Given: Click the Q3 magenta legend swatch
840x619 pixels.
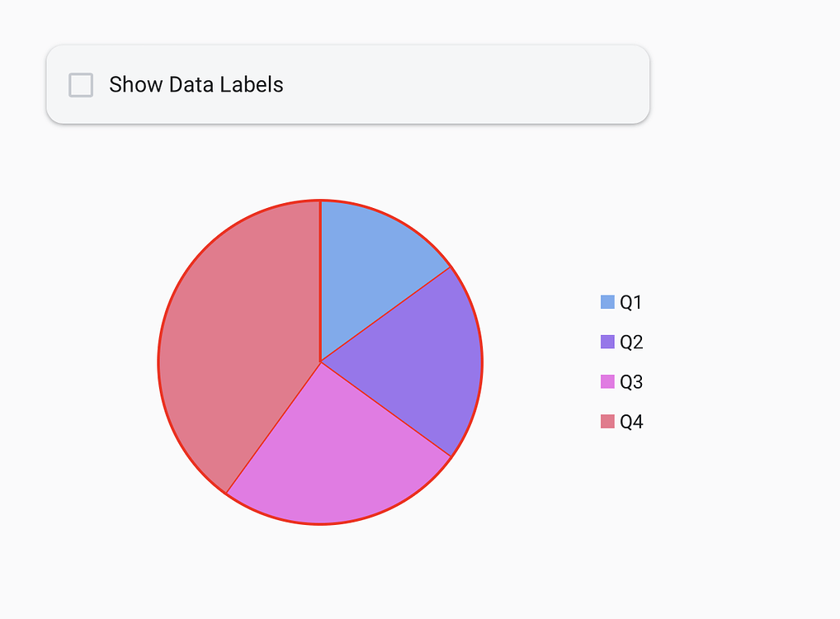Looking at the screenshot, I should 606,381.
